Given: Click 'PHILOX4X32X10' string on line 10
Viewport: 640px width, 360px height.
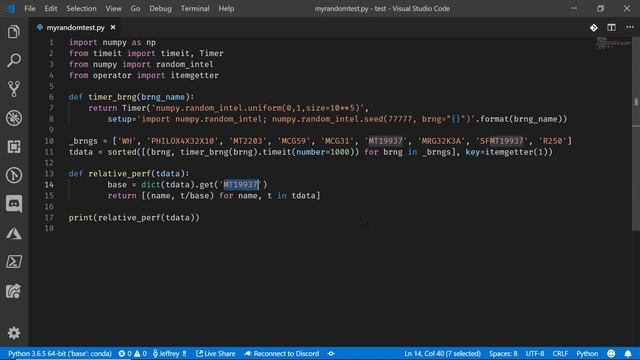Looking at the screenshot, I should point(182,141).
